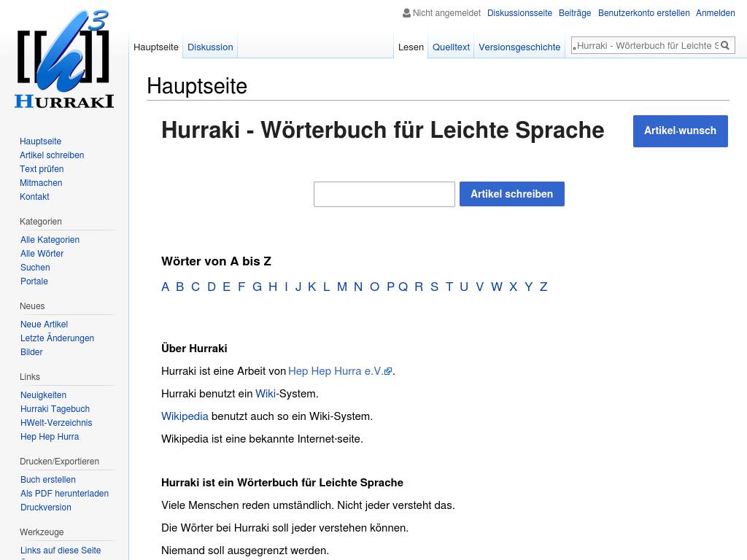Open Benutzerkonto erstellen link
The height and width of the screenshot is (560, 747).
(x=643, y=12)
